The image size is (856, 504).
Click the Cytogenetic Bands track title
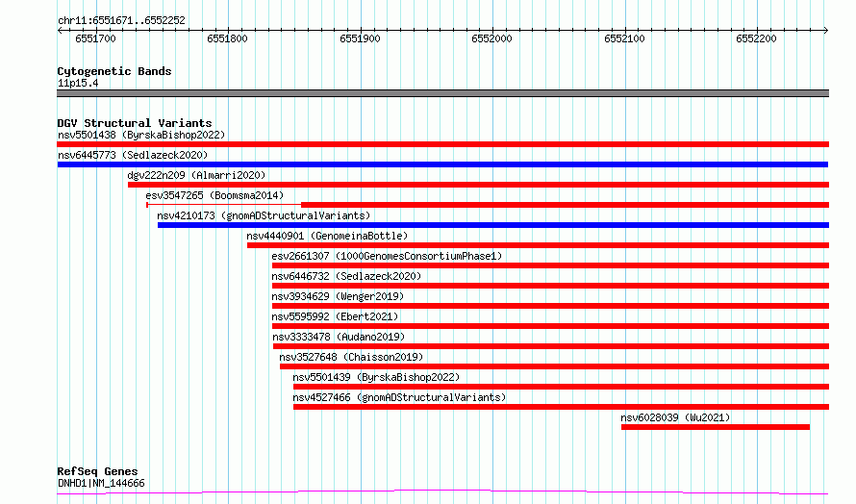coord(114,71)
